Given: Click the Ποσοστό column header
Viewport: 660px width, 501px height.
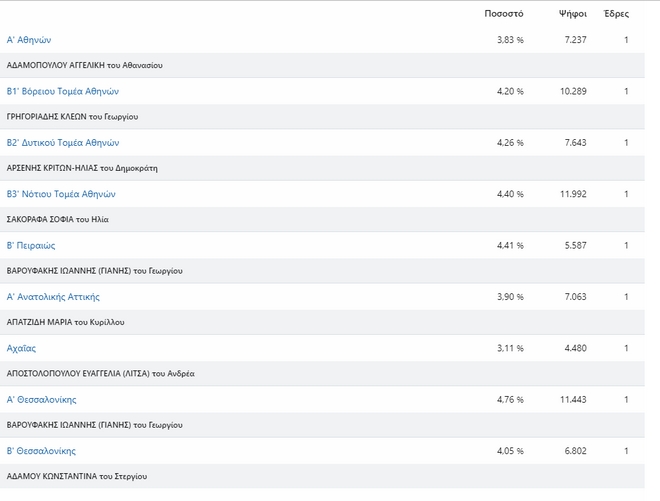Looking at the screenshot, I should click(x=504, y=14).
